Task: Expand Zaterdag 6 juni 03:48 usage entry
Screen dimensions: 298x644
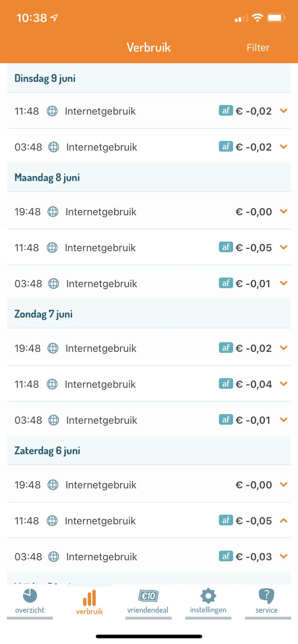Action: (x=283, y=557)
